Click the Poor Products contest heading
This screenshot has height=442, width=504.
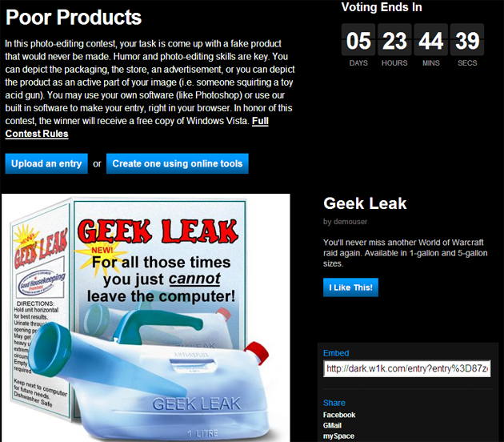coord(74,17)
